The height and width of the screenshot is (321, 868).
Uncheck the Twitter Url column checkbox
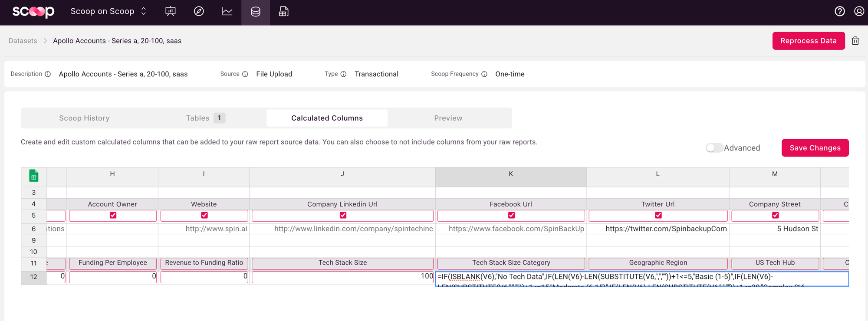click(658, 215)
